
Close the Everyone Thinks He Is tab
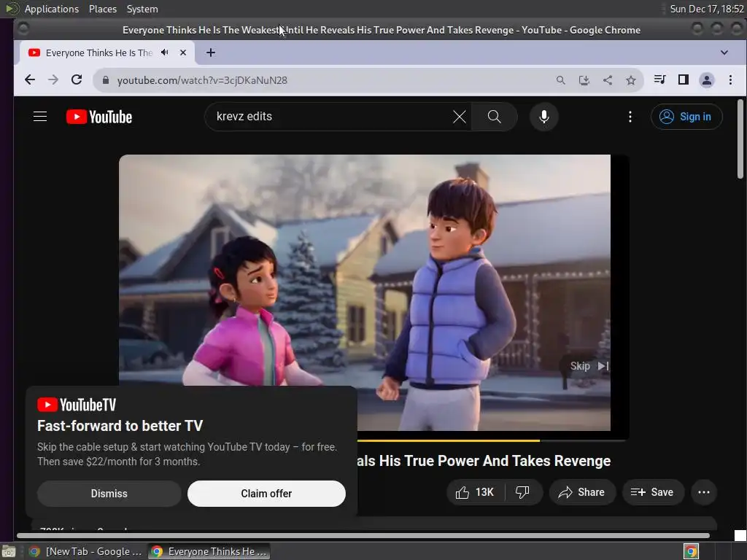[x=183, y=52]
